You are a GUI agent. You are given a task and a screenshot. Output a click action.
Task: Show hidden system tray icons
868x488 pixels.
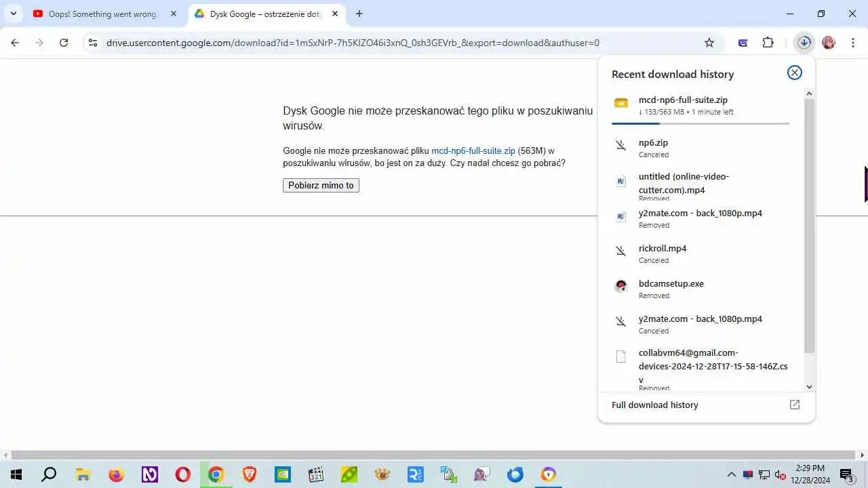click(x=731, y=474)
